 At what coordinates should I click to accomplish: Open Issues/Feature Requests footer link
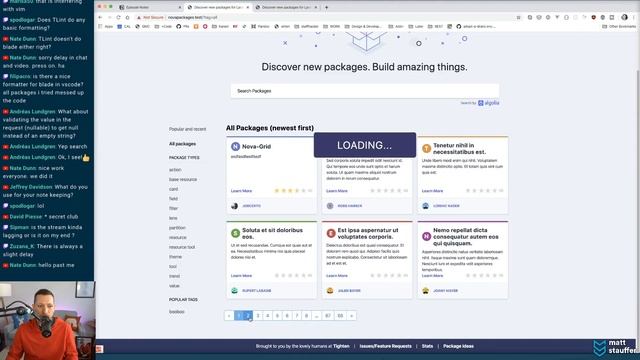coord(385,346)
